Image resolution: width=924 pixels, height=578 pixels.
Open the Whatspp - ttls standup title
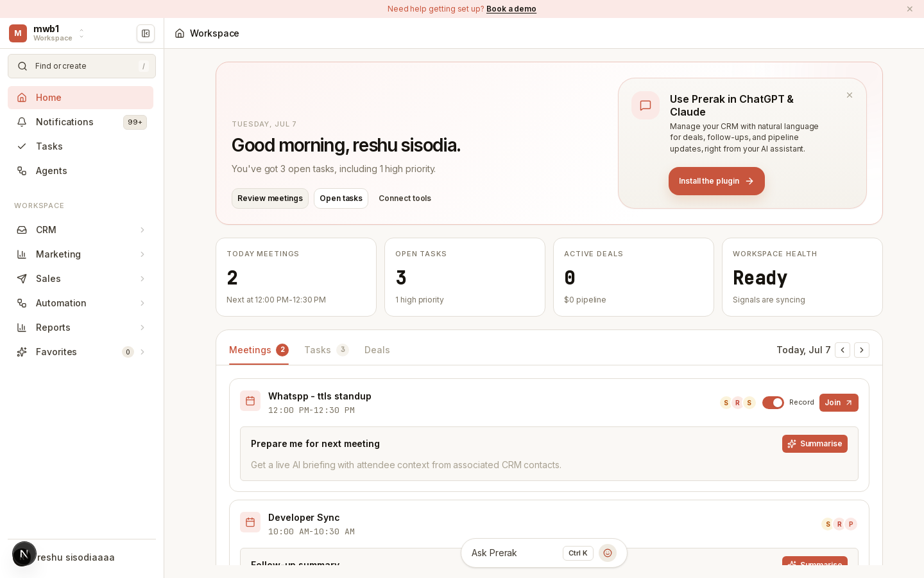(x=320, y=396)
